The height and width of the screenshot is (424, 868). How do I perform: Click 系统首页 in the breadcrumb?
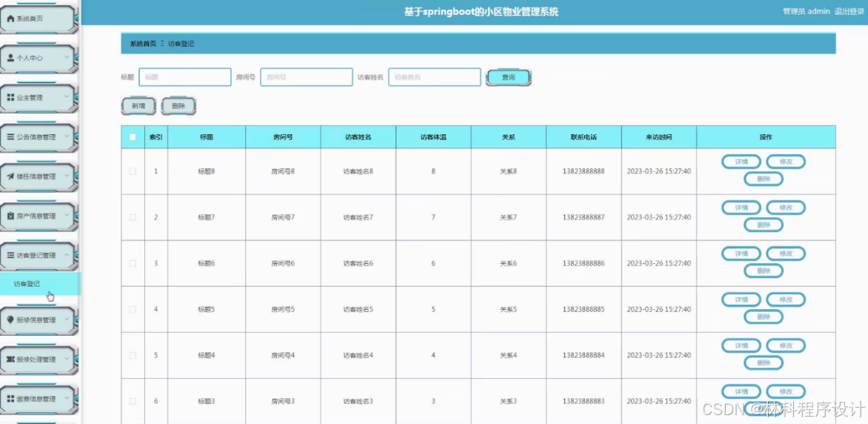point(143,44)
